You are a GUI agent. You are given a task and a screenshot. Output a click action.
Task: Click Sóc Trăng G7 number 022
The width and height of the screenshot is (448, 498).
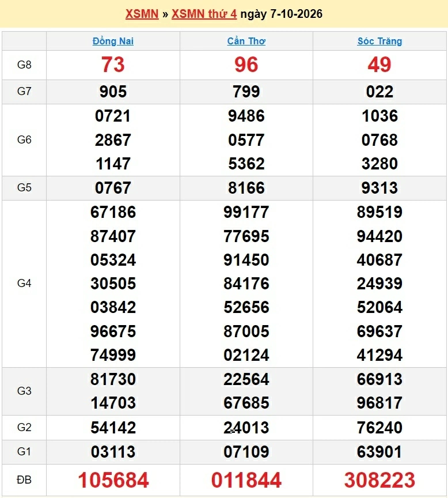coord(379,92)
